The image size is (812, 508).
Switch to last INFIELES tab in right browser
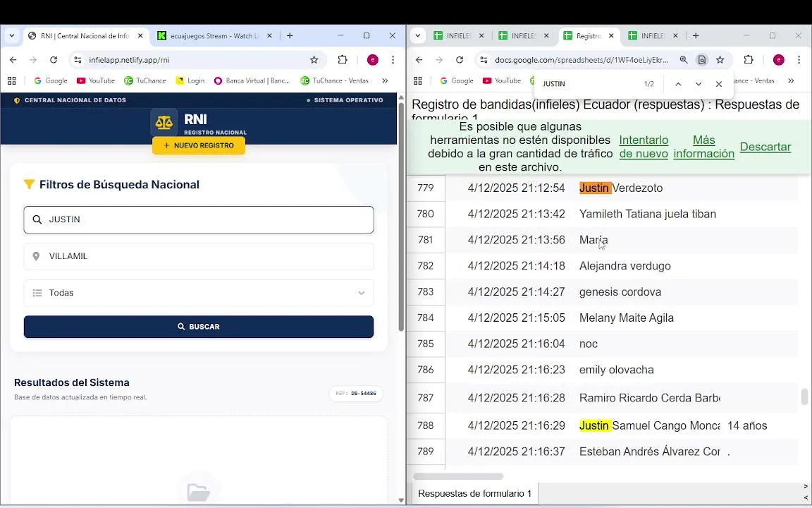(653, 36)
